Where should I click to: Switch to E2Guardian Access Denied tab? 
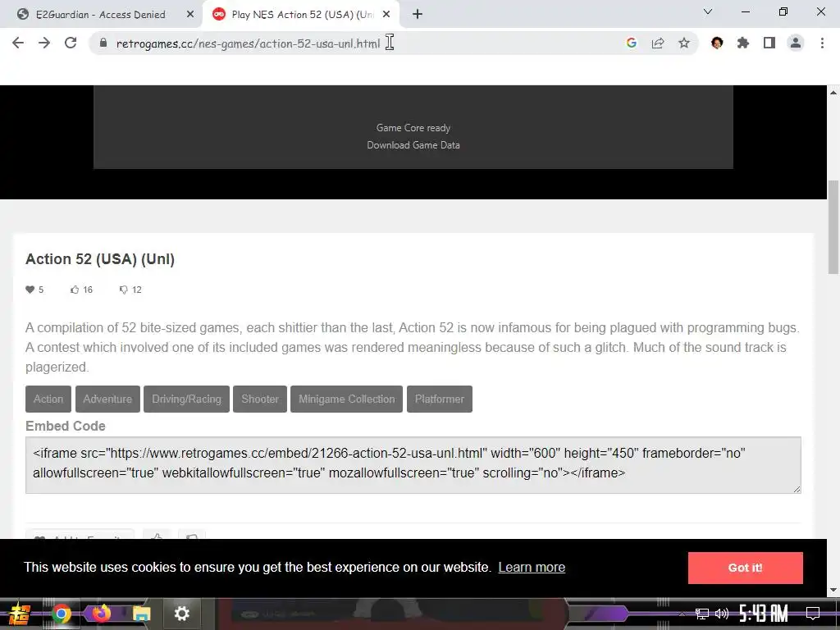101,15
